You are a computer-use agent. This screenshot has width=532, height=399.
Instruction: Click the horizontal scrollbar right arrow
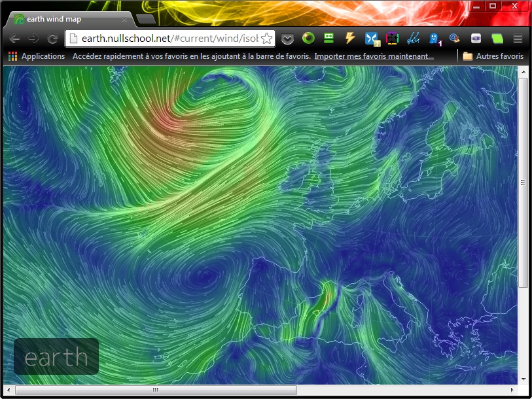pyautogui.click(x=512, y=390)
